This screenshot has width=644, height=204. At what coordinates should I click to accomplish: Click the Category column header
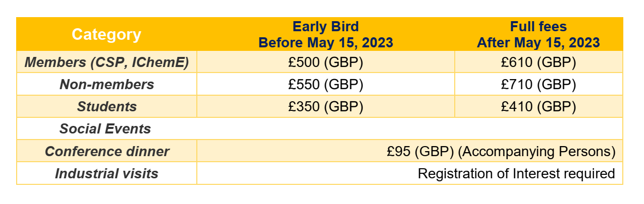(106, 34)
